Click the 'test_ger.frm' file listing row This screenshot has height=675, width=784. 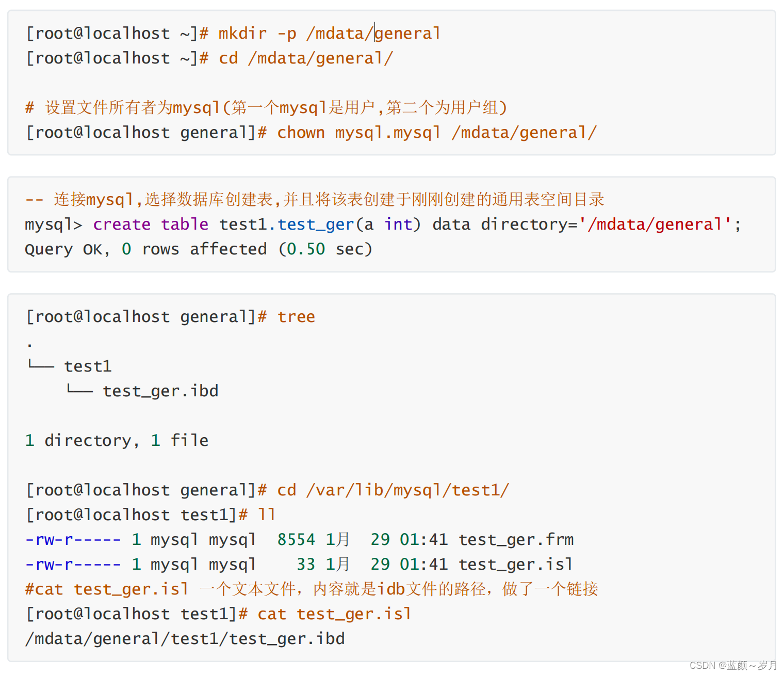click(x=299, y=540)
